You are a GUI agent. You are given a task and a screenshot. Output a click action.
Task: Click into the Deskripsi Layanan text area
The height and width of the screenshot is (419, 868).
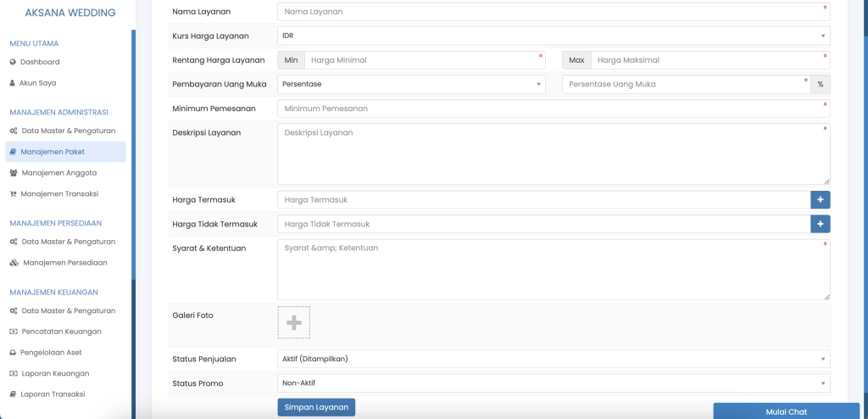click(x=551, y=154)
